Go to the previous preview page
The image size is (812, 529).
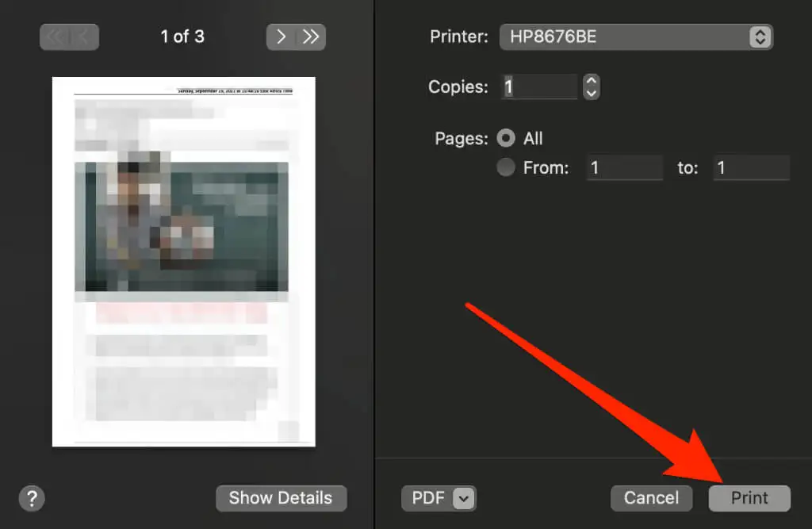click(83, 36)
